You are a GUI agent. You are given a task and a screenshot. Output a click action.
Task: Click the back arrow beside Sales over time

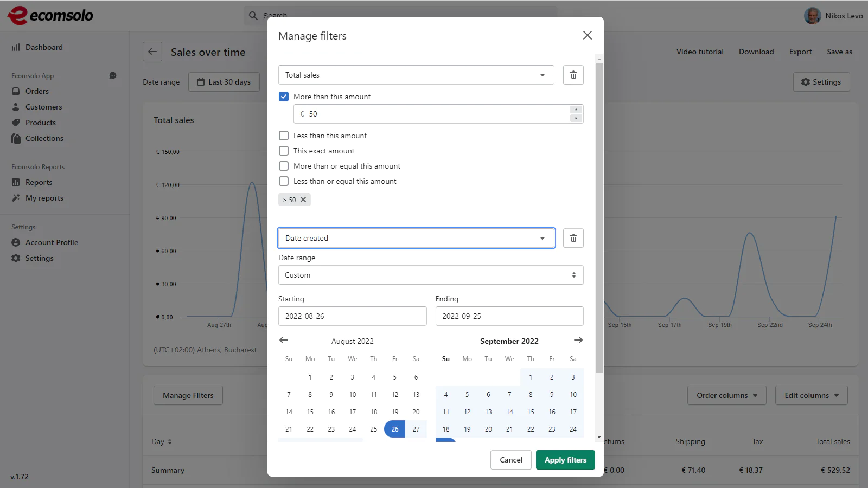[152, 52]
